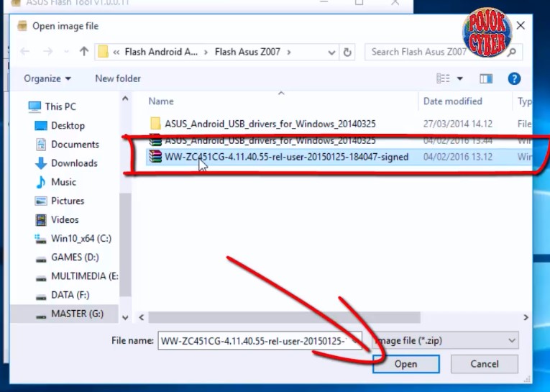Click the search magnifier icon

[x=512, y=53]
